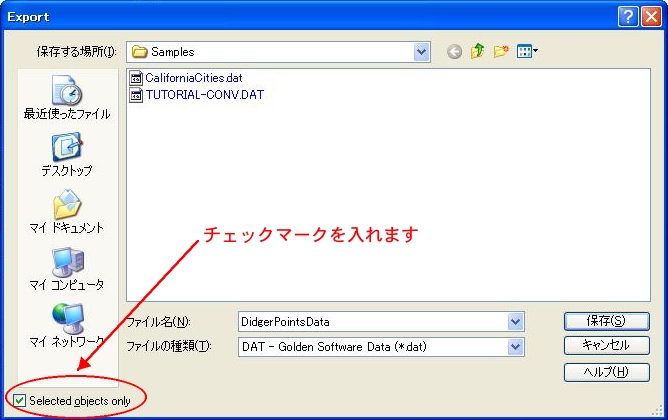Open the View menu icon
668x420 pixels.
point(527,52)
